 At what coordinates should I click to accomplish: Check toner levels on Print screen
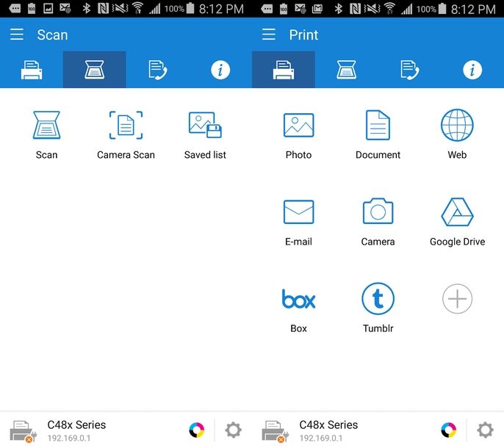coord(449,430)
